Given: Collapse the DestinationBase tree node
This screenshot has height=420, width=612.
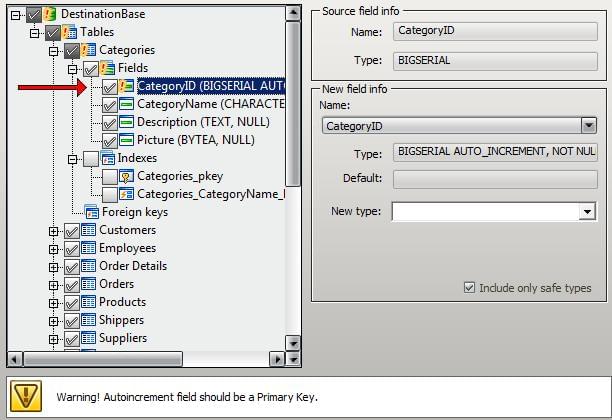Looking at the screenshot, I should point(15,16).
